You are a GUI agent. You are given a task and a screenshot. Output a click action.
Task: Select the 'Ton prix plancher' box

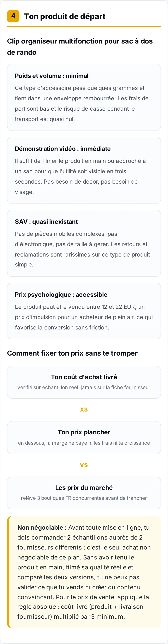pyautogui.click(x=84, y=437)
